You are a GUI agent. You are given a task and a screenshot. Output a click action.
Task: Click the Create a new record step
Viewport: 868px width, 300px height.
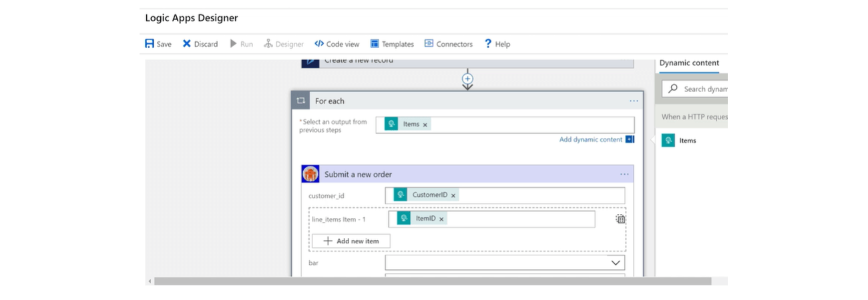467,63
